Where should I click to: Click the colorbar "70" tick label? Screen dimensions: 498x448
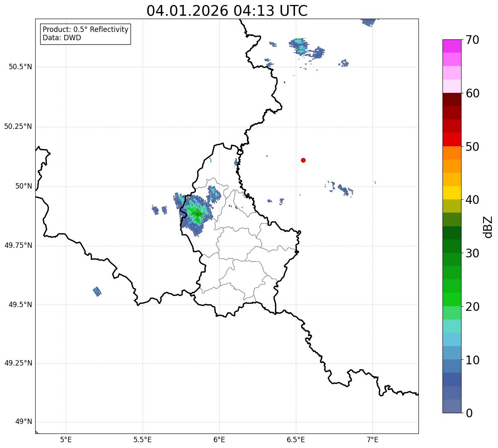click(473, 40)
